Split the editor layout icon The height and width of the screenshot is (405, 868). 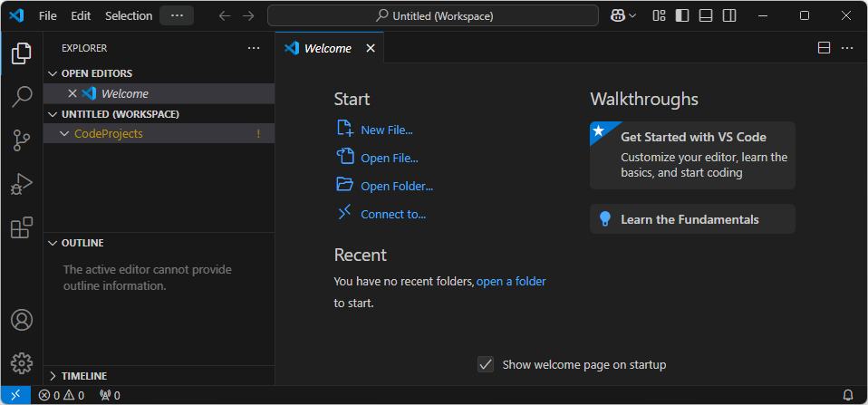click(x=824, y=48)
